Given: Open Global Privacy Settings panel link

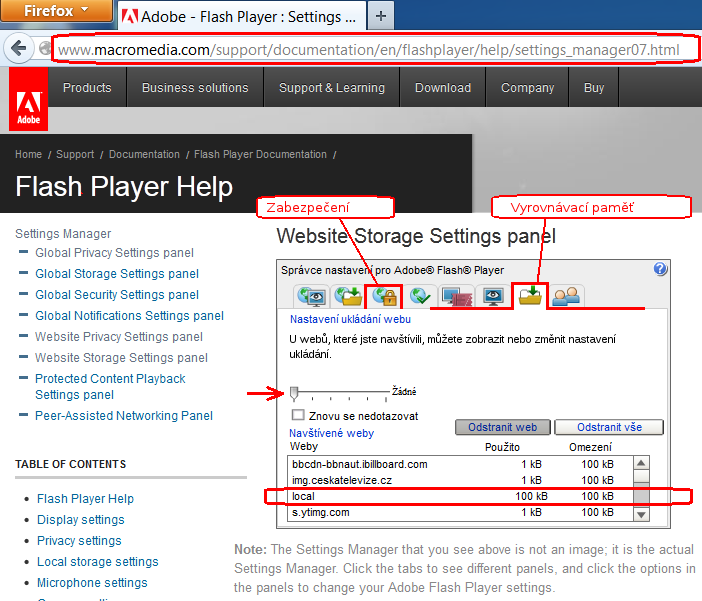Looking at the screenshot, I should (x=115, y=253).
